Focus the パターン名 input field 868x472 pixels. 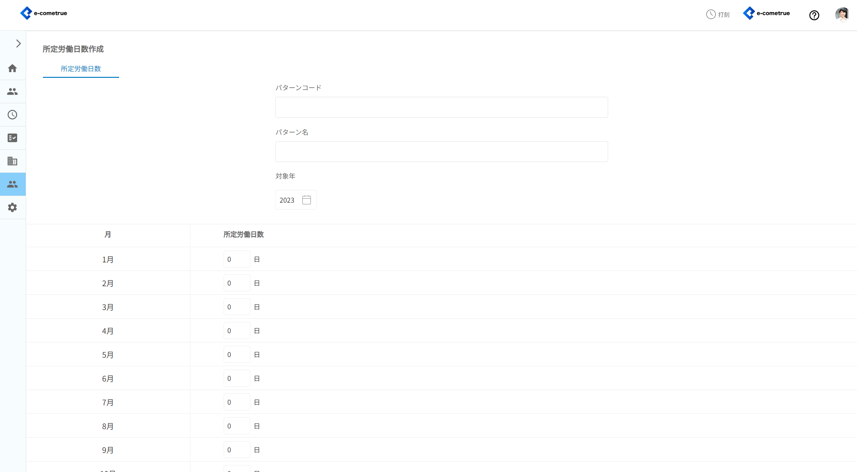tap(441, 152)
